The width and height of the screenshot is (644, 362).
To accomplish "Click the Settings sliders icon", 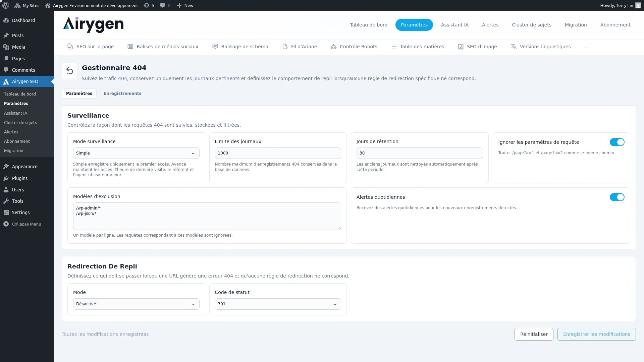I will (6, 213).
